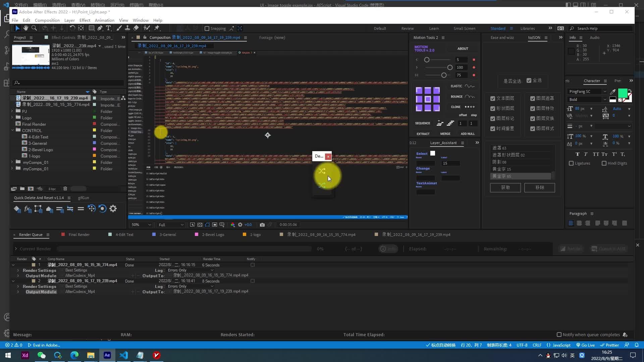Click settings gear in Quick Delete panel
Viewport: 644px width, 362px height.
(113, 209)
